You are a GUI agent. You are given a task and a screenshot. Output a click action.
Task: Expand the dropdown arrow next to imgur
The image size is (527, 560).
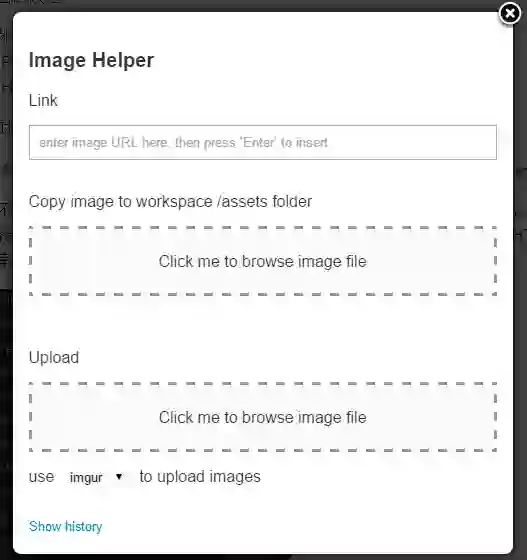[119, 477]
